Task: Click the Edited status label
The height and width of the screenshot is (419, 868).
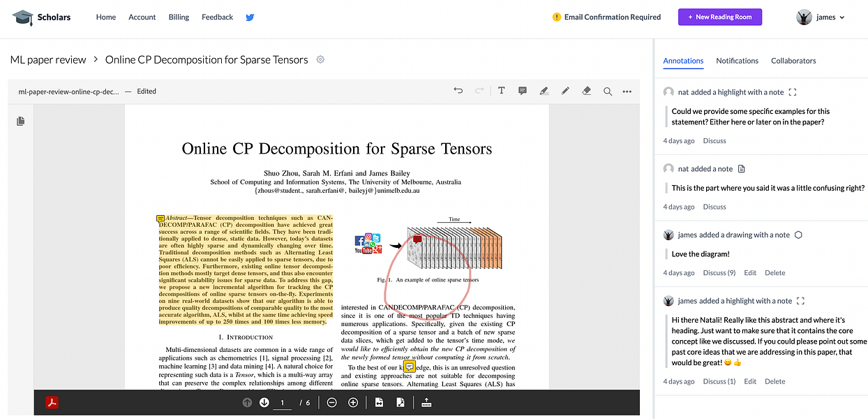Action: [147, 91]
